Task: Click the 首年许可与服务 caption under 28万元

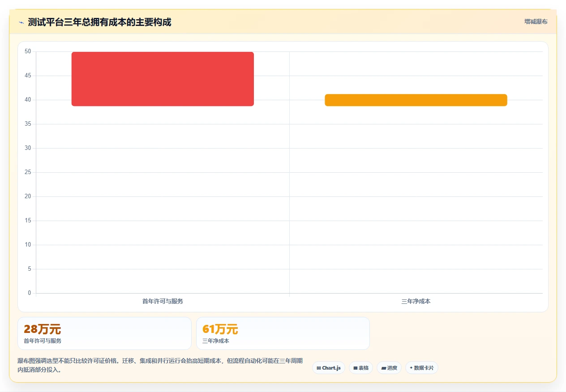Action: click(x=43, y=341)
